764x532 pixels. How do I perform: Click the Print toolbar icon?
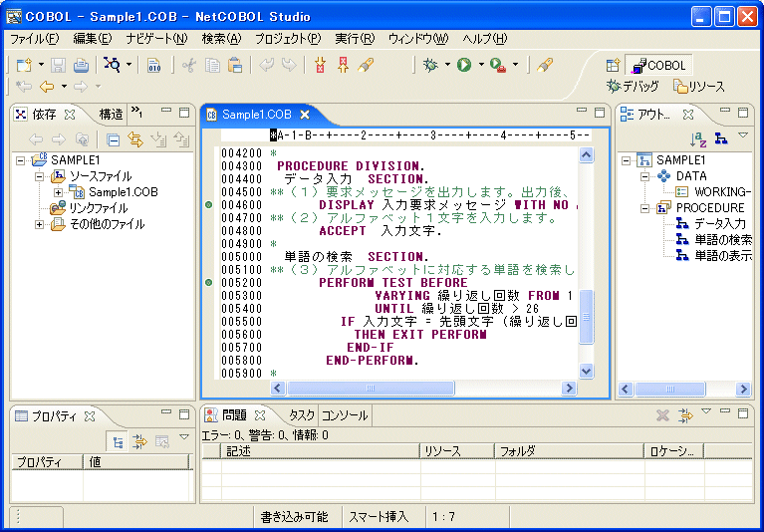coord(81,65)
